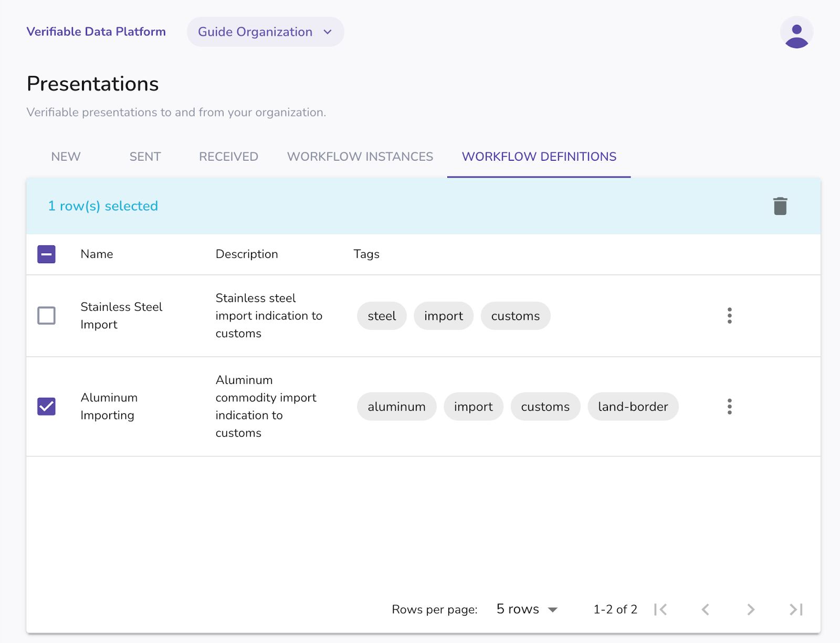Switch to the SENT tab
The height and width of the screenshot is (643, 840).
click(145, 157)
